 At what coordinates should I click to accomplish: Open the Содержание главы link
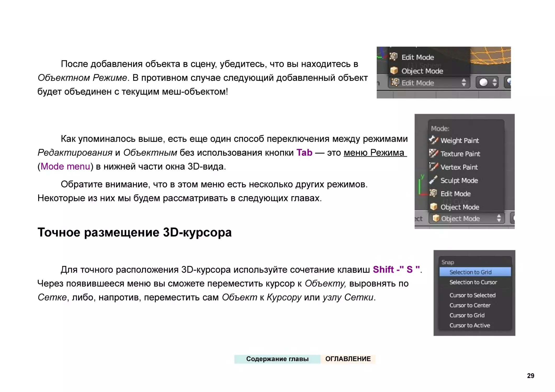277,359
